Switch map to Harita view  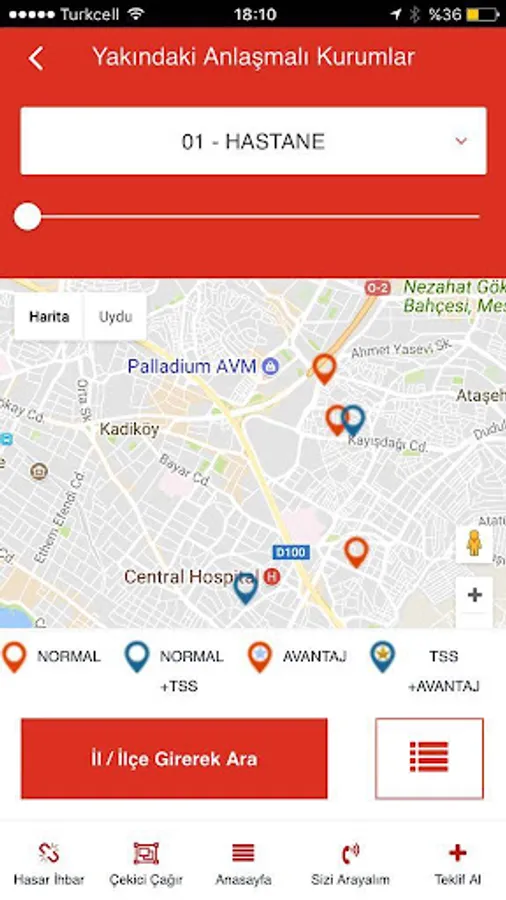click(49, 317)
